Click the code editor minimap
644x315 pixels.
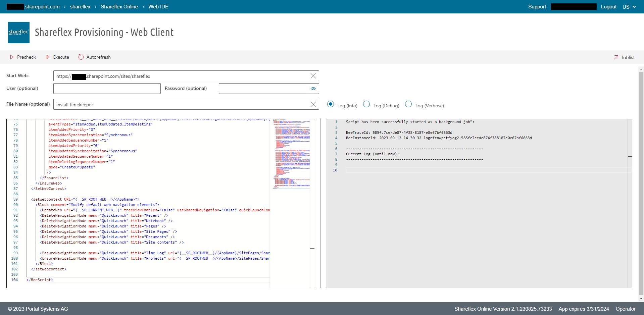tap(291, 154)
